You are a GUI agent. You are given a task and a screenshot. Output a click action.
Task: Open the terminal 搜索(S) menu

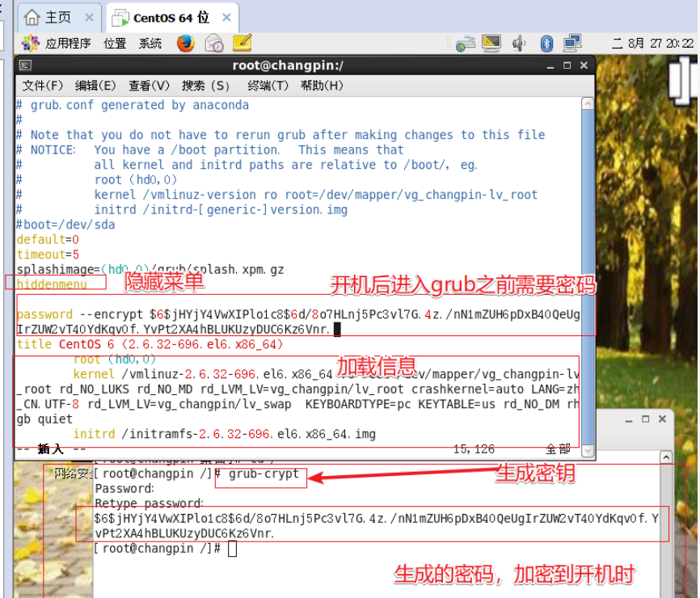point(205,85)
